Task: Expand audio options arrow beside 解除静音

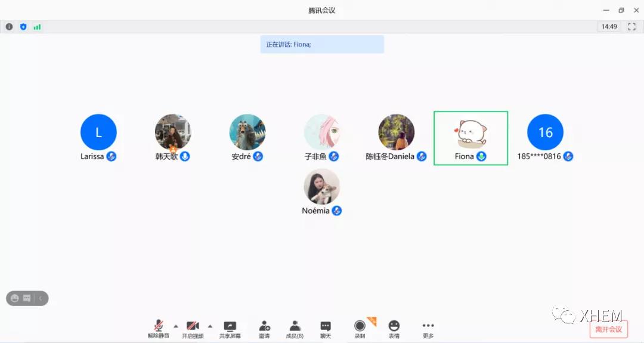Action: pyautogui.click(x=175, y=326)
